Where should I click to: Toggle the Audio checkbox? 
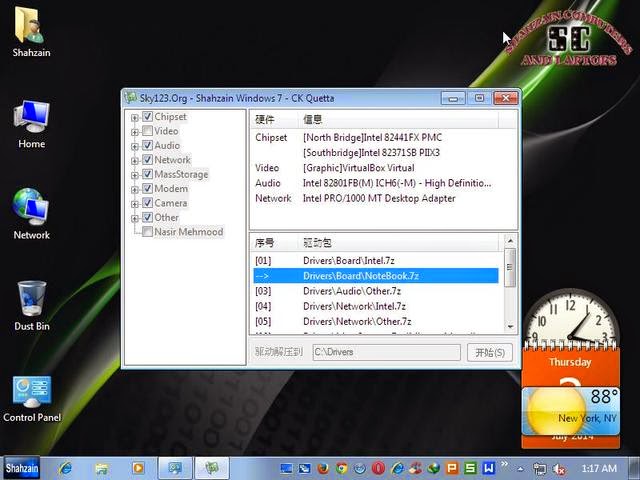click(147, 145)
